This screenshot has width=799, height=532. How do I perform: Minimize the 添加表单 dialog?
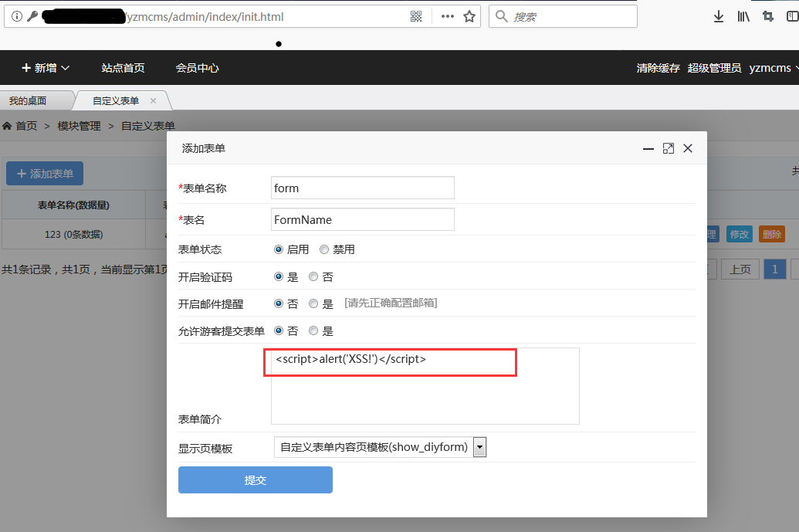tap(648, 149)
